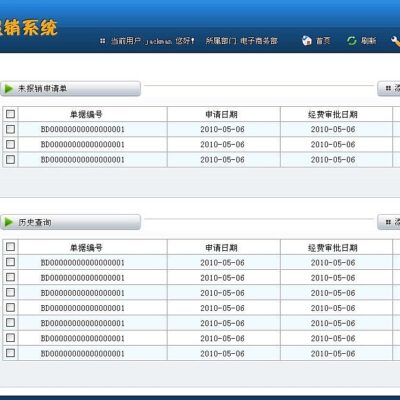Click the green arrow beside 未报销申请单
The image size is (400, 400).
click(x=9, y=89)
